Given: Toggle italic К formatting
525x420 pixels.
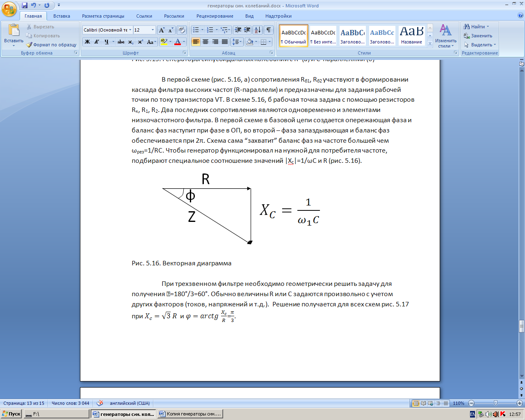Looking at the screenshot, I should coord(97,42).
